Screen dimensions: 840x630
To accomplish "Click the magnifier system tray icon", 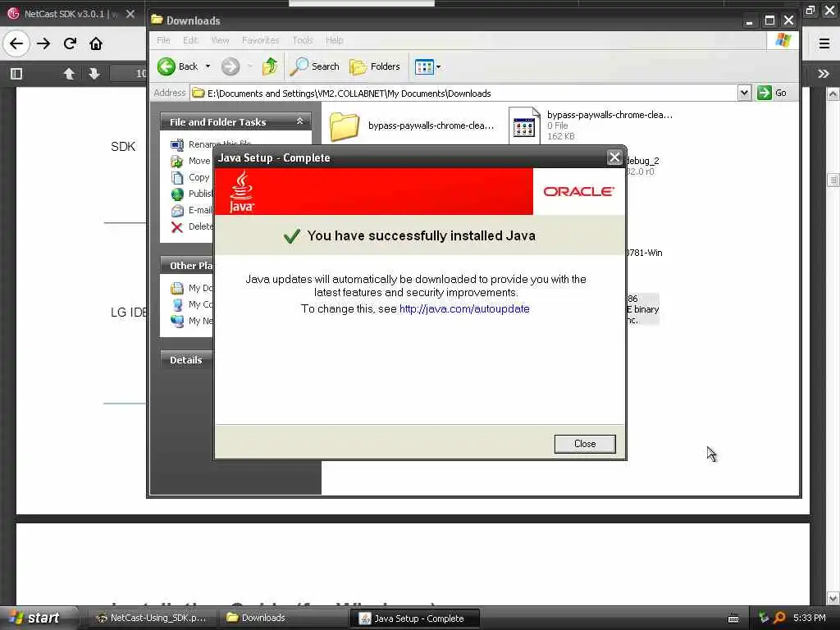I will 779,618.
